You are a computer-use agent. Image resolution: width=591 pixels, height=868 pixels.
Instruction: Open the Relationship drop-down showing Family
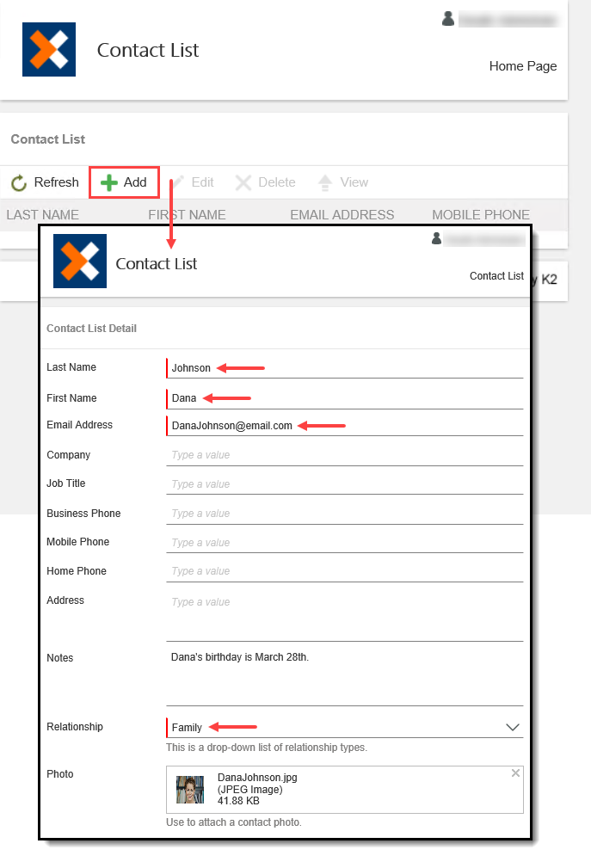(x=345, y=728)
